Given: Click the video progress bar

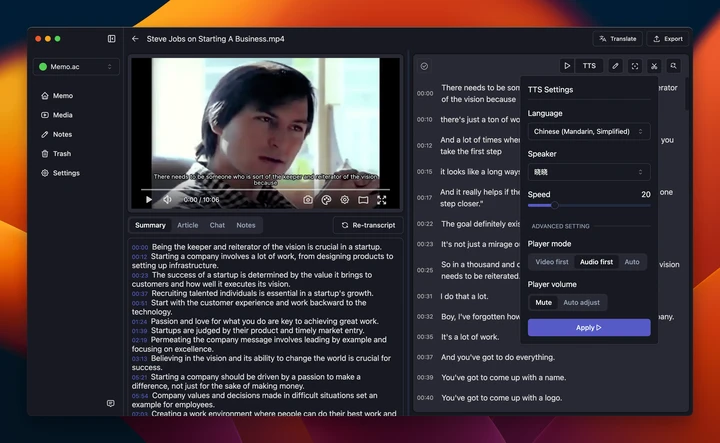Looking at the screenshot, I should 265,189.
